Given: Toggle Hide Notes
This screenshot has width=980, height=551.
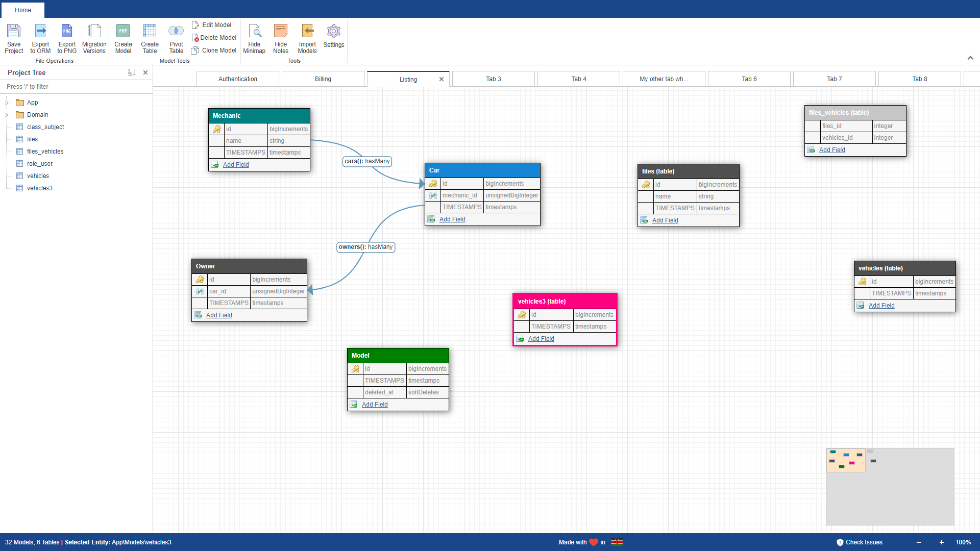Looking at the screenshot, I should pos(281,38).
